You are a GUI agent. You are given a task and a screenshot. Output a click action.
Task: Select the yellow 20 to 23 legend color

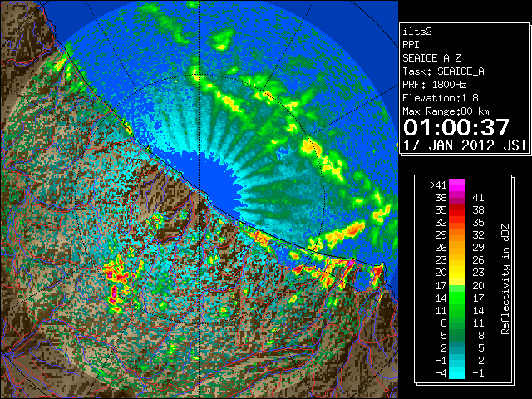(x=457, y=273)
